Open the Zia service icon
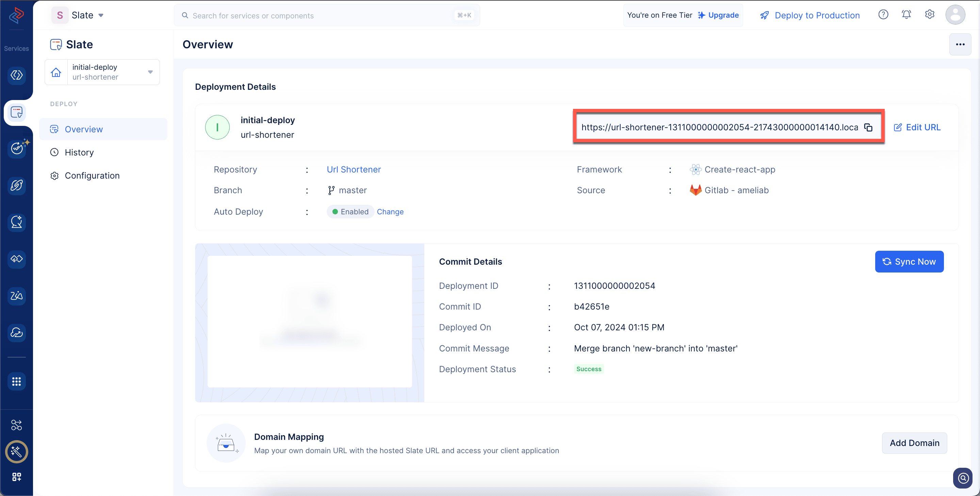980x496 pixels. [x=16, y=296]
